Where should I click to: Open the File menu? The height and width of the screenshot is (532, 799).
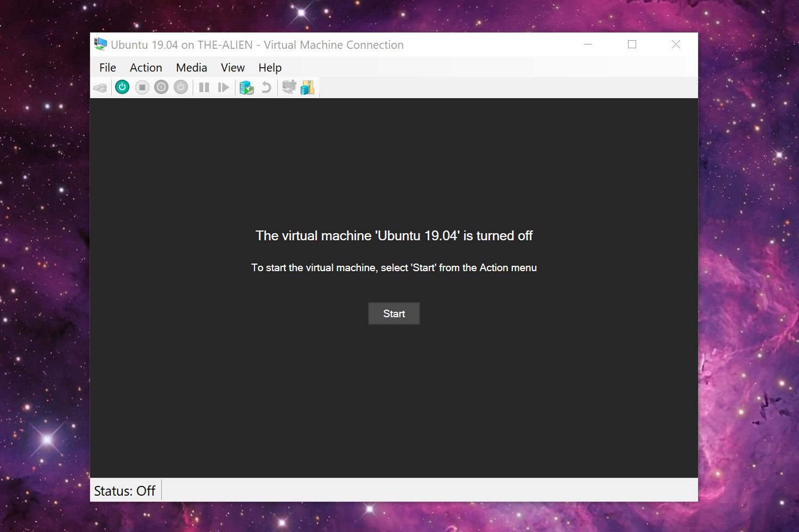107,68
